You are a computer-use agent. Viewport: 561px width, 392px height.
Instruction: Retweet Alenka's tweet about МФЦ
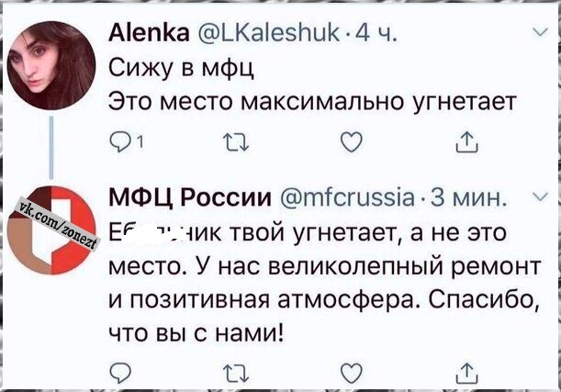[x=235, y=142]
